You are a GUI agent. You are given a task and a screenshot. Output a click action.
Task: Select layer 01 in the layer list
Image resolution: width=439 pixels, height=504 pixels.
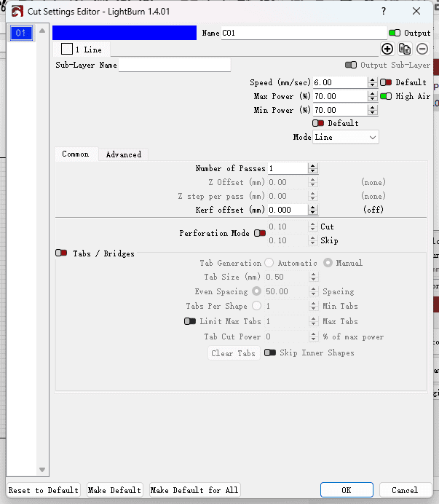[21, 33]
